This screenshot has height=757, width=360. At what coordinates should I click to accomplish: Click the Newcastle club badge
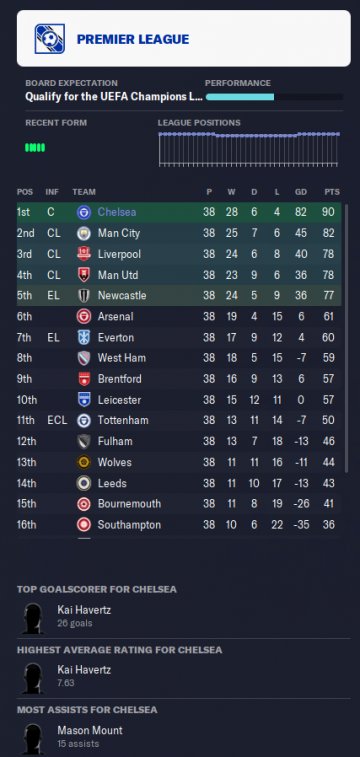[84, 295]
